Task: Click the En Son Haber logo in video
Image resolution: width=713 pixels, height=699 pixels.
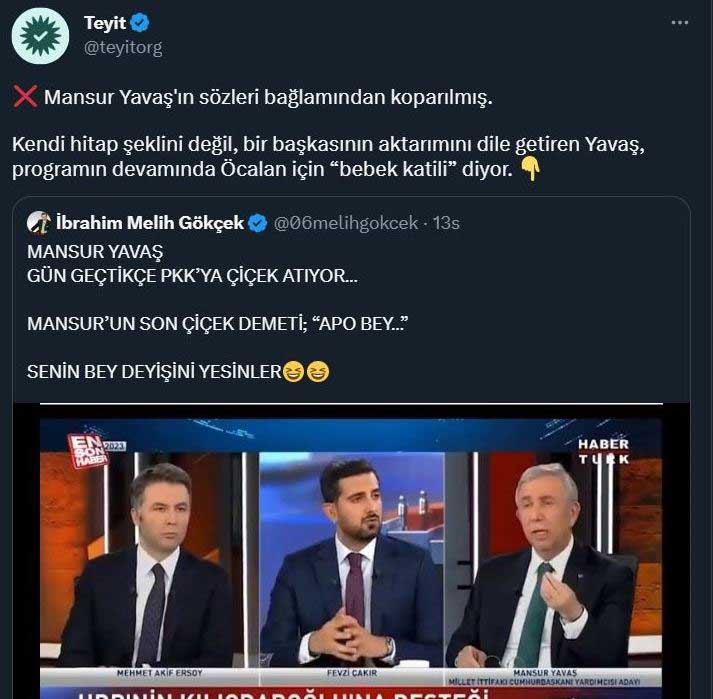Action: point(88,450)
